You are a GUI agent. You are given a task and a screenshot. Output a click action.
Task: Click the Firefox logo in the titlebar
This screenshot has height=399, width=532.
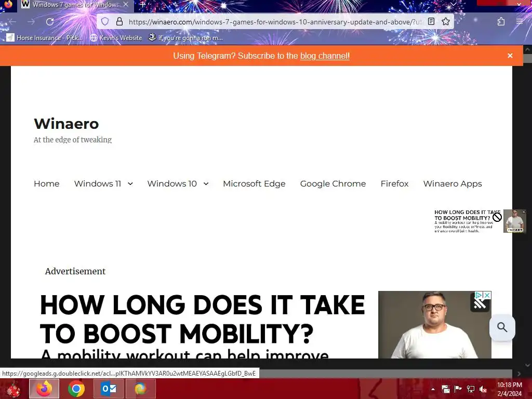coord(8,4)
